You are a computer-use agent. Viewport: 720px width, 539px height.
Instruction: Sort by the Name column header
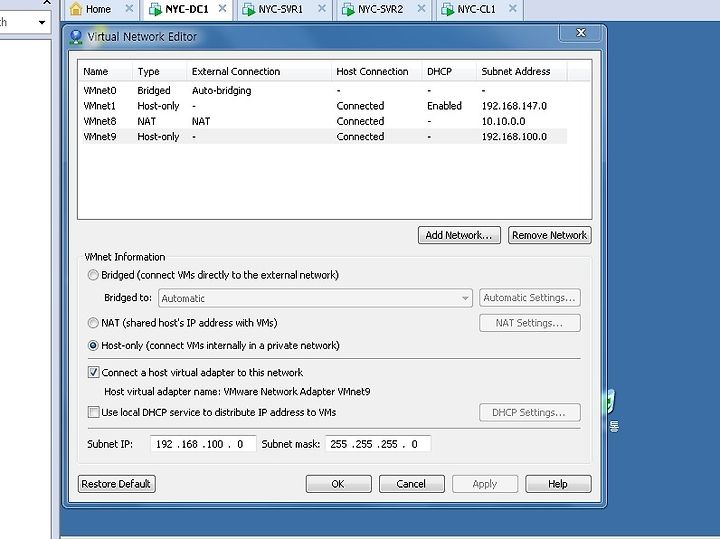105,72
